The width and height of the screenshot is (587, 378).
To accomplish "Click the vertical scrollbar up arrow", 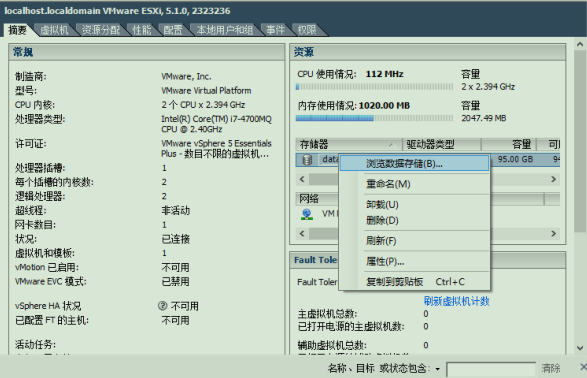I will 580,44.
